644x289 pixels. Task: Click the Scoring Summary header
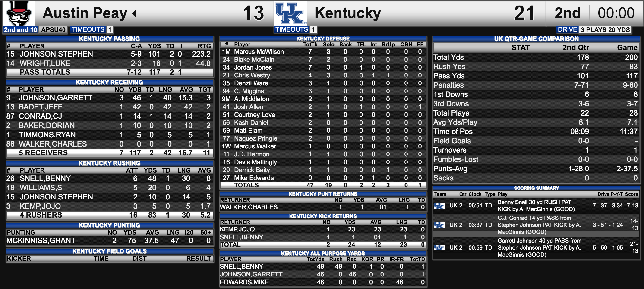(x=536, y=188)
